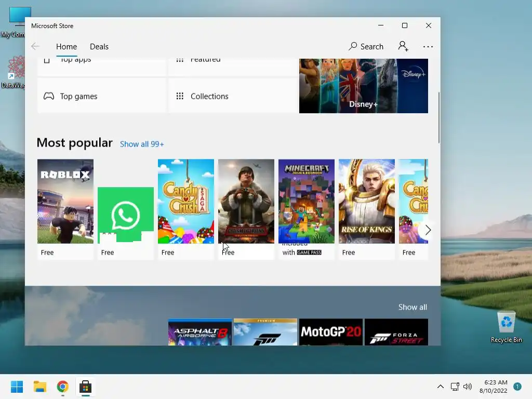Screen dimensions: 532x399
Task: Open the Top games category
Action: [x=101, y=96]
